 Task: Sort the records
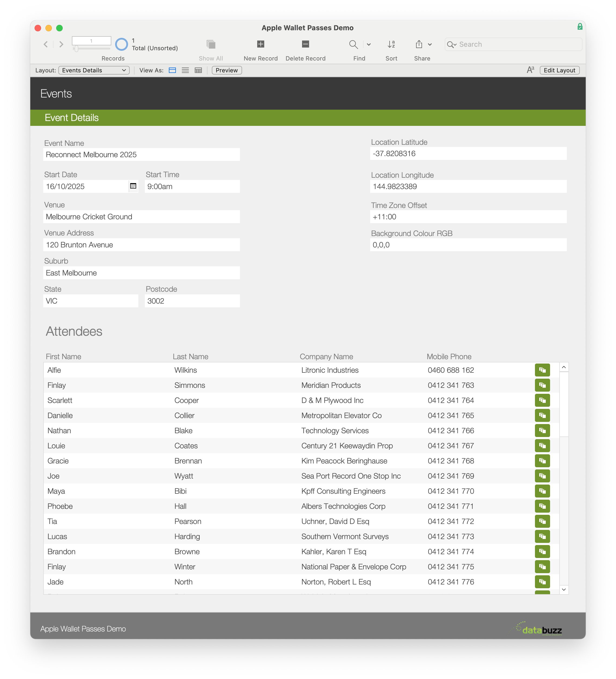coord(391,44)
